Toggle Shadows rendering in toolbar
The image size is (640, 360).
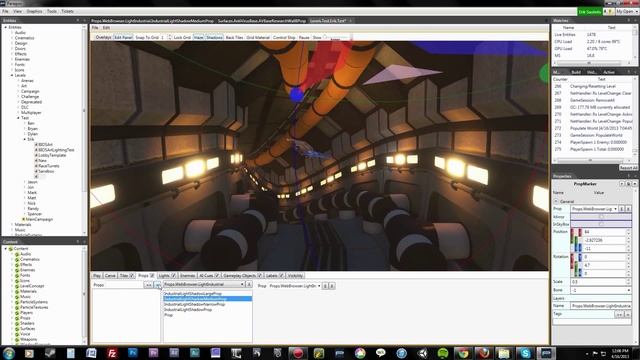[214, 37]
